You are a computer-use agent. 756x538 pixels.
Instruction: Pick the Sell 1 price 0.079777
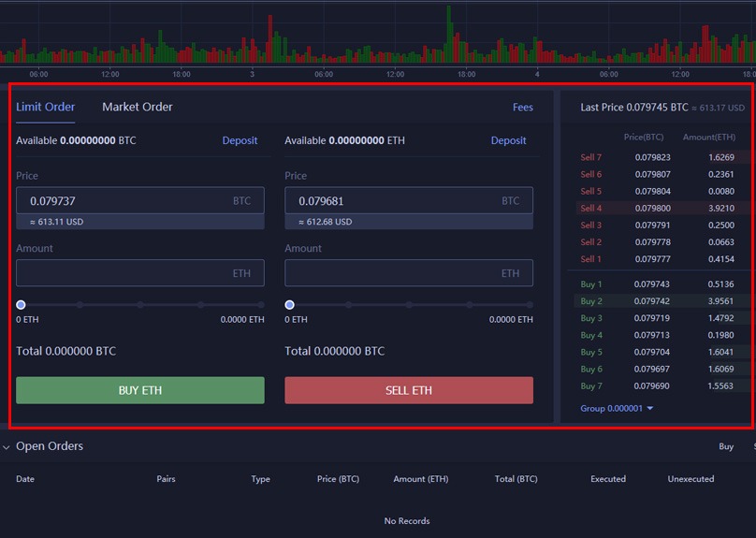[x=652, y=259]
